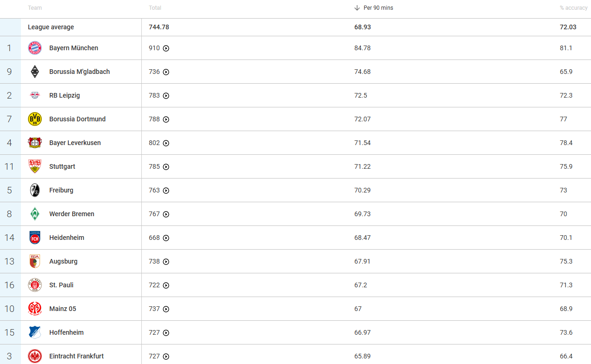Click the Mainz 05 club logo
Image resolution: width=591 pixels, height=364 pixels.
pyautogui.click(x=35, y=309)
